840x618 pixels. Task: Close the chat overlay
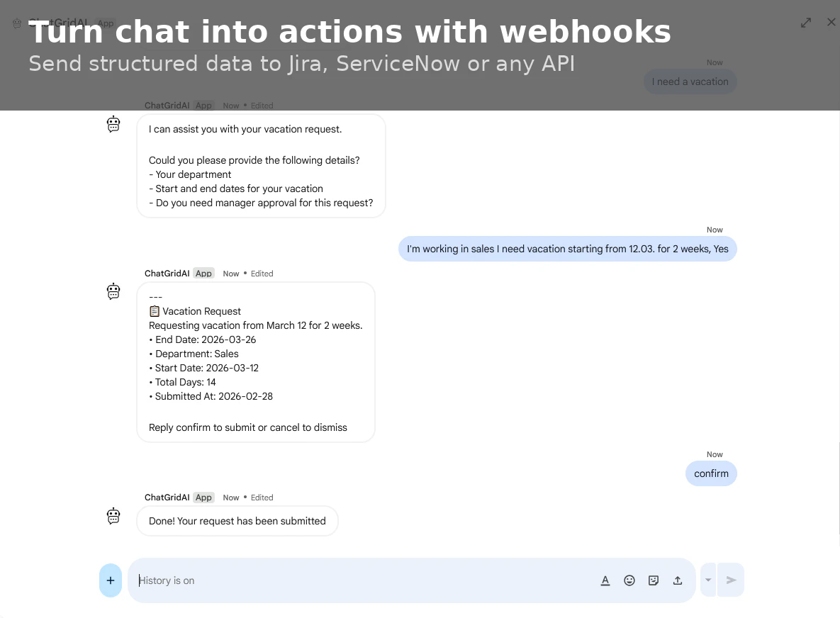pyautogui.click(x=831, y=22)
